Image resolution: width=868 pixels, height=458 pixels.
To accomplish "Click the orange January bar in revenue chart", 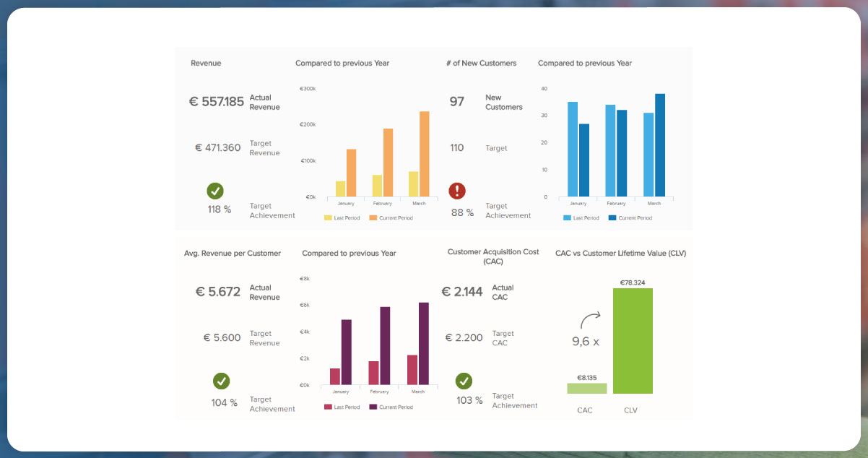I will tap(352, 173).
